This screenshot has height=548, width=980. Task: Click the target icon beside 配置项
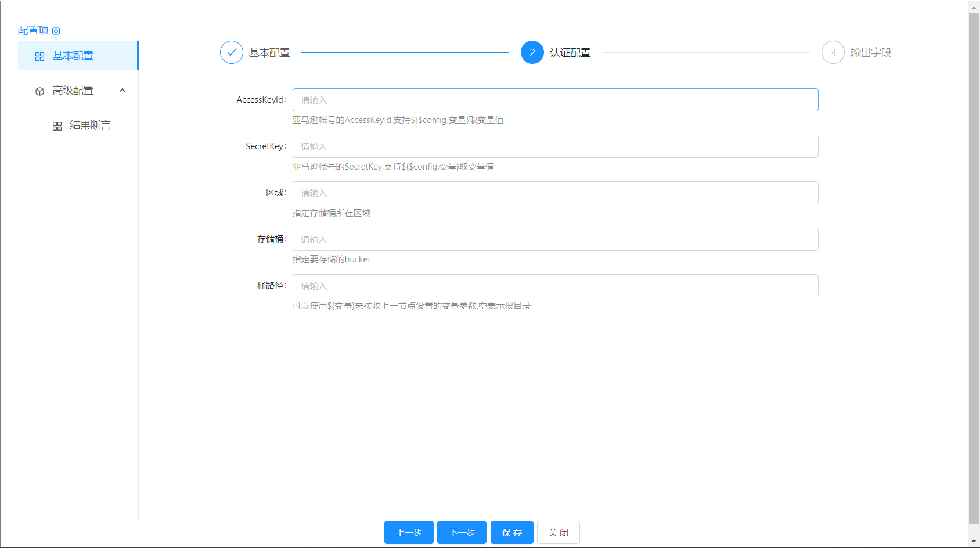tap(56, 31)
